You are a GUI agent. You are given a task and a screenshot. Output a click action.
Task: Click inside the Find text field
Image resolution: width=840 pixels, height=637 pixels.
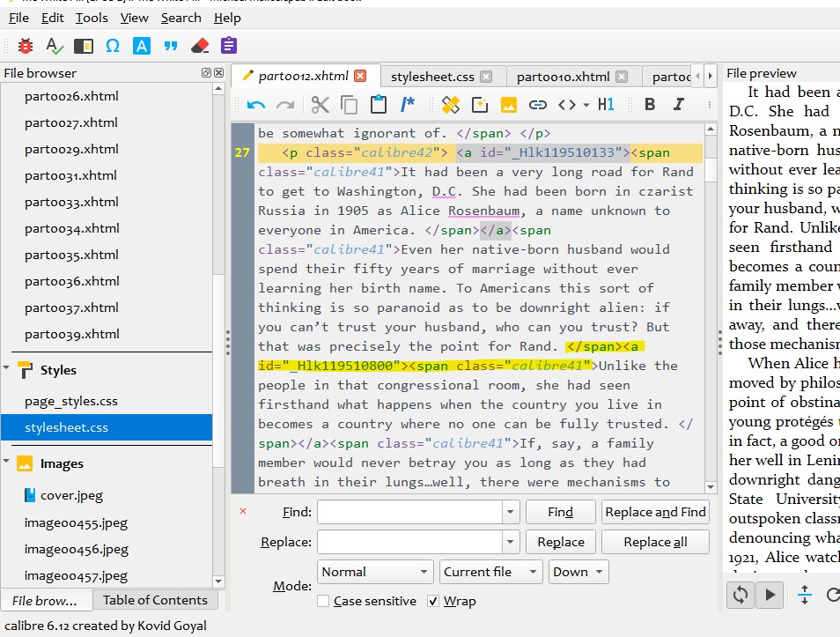point(409,512)
